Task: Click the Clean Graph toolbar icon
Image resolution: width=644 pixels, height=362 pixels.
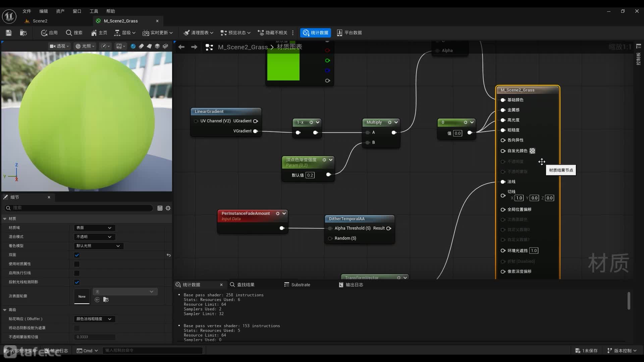Action: click(187, 33)
